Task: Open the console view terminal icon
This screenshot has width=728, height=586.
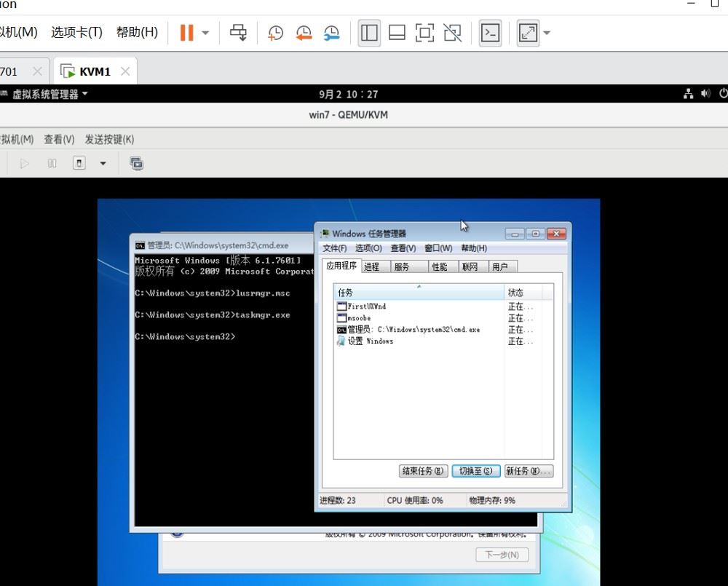Action: click(x=490, y=33)
